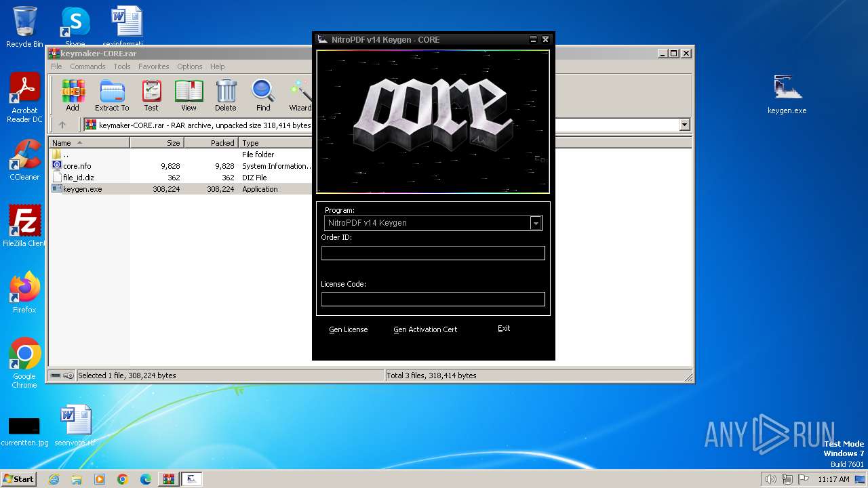Select the FileZilla Client desktop icon
Image resolution: width=868 pixels, height=488 pixels.
click(24, 226)
